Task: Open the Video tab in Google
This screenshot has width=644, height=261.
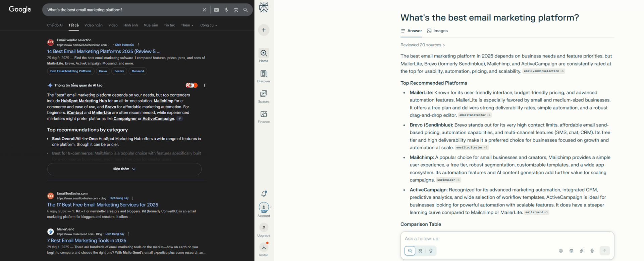Action: point(113,25)
